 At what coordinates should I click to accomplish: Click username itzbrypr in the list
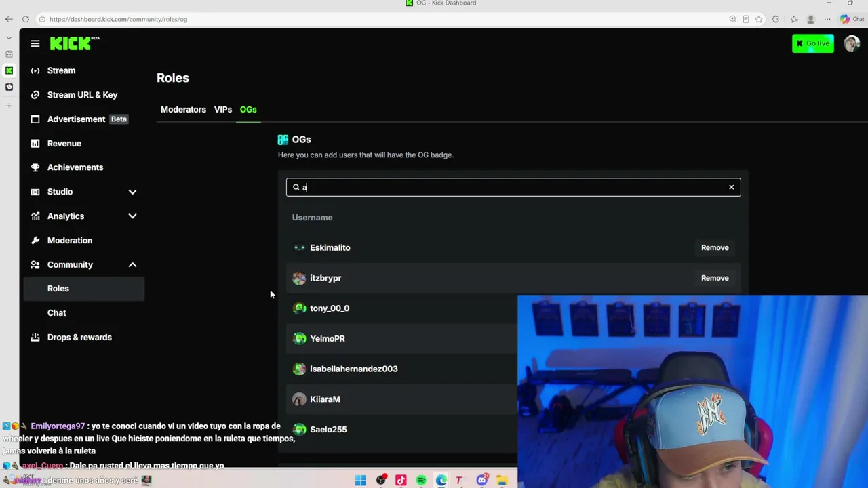point(325,278)
